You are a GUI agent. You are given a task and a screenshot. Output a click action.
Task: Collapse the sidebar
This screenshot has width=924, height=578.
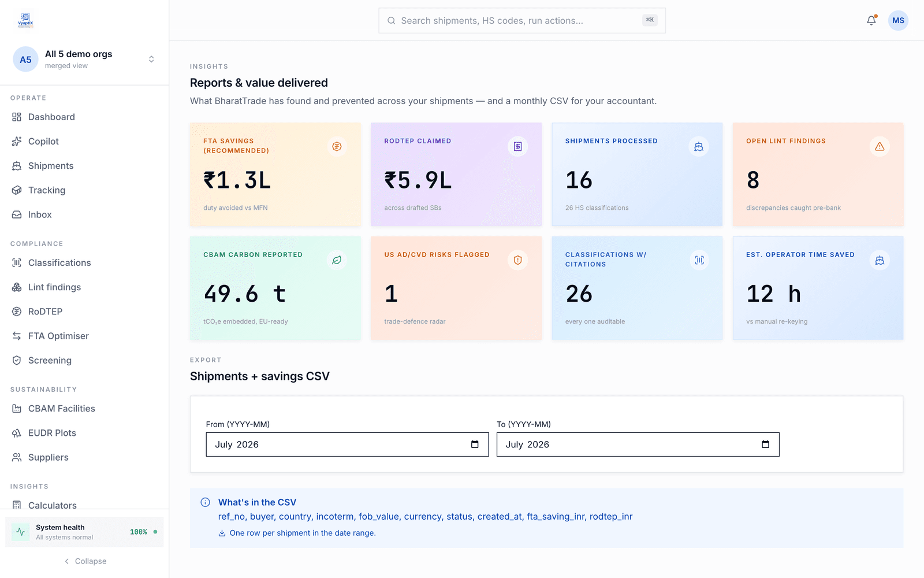point(85,561)
